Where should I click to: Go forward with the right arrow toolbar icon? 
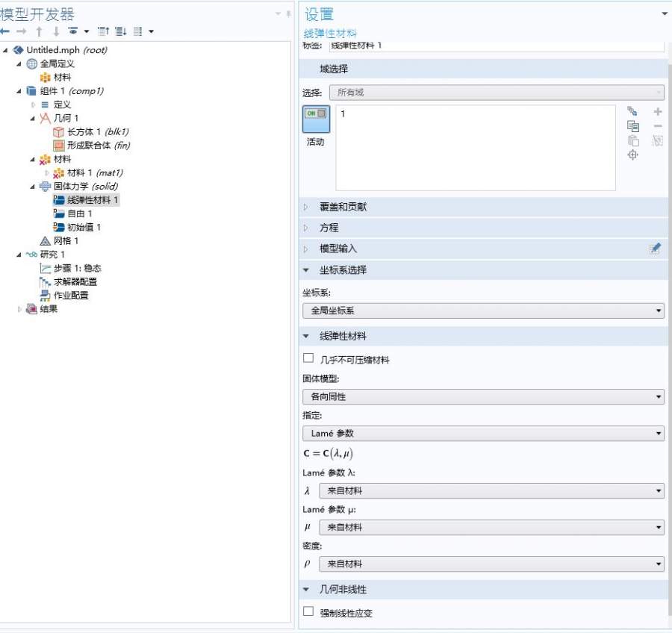(x=22, y=31)
